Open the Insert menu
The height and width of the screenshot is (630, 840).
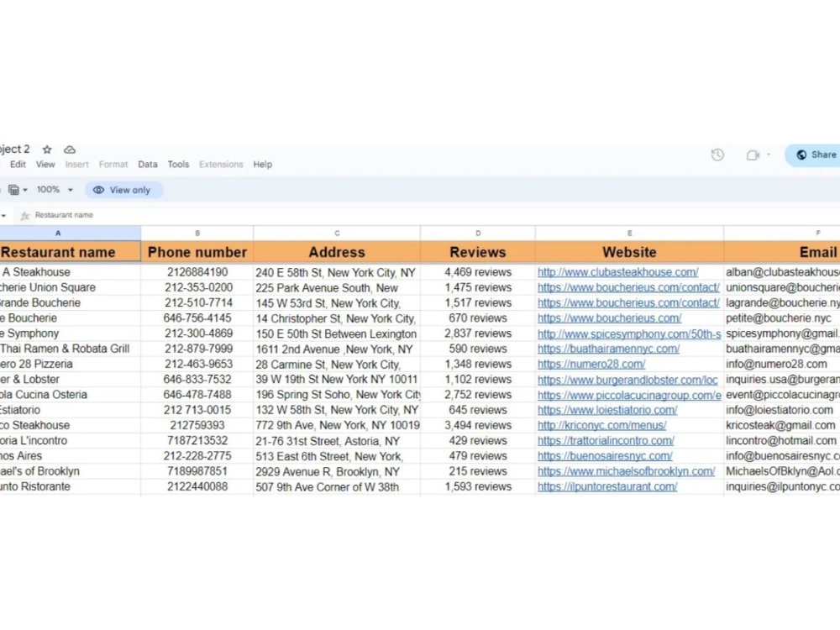[x=77, y=165]
